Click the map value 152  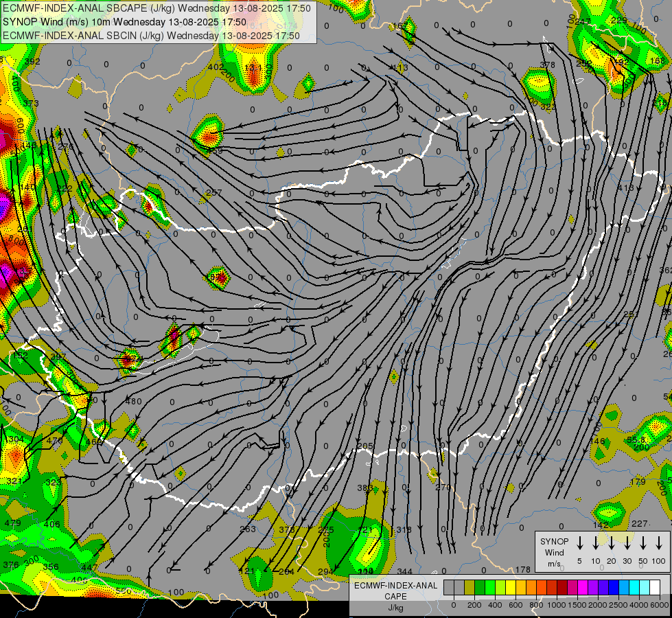click(20, 356)
